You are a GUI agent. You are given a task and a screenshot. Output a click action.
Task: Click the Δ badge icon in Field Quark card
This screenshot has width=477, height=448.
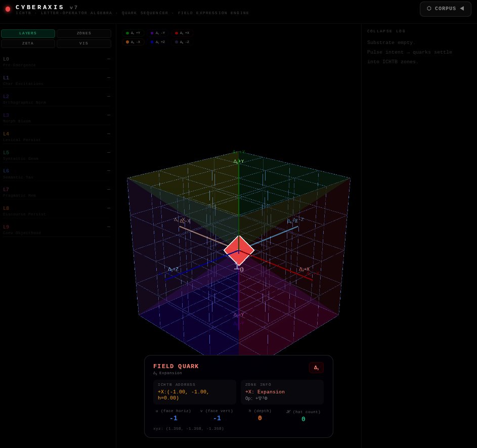pos(316,368)
